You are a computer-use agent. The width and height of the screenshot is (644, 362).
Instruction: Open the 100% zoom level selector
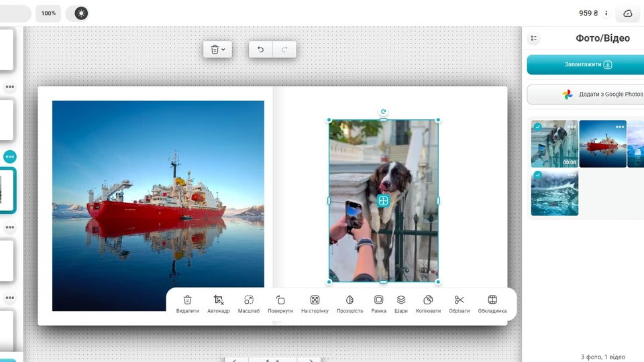point(48,13)
